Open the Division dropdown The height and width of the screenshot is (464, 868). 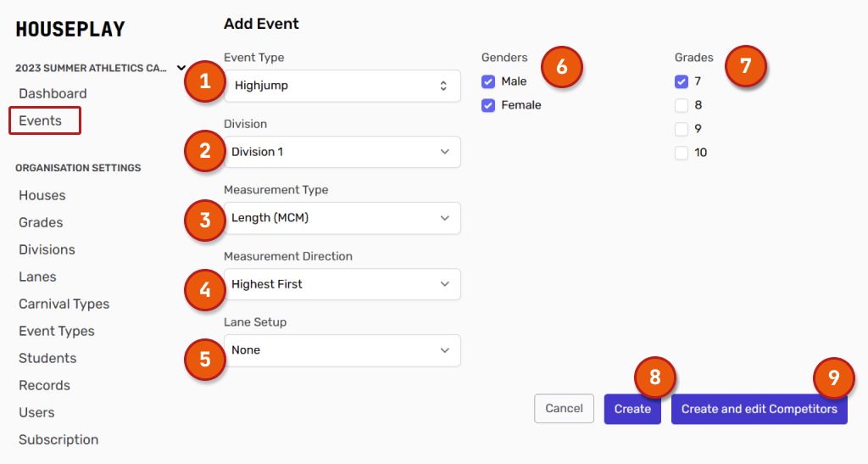(x=342, y=152)
